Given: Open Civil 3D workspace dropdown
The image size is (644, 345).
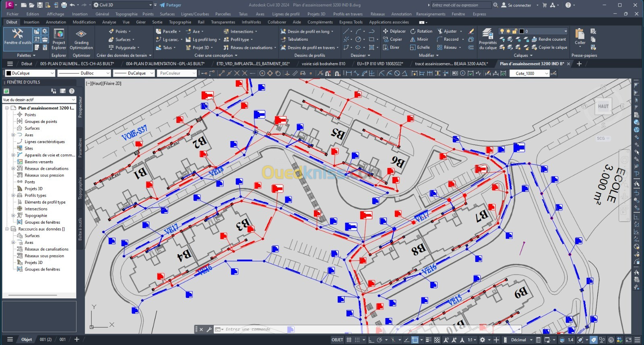Looking at the screenshot, I should pos(123,5).
